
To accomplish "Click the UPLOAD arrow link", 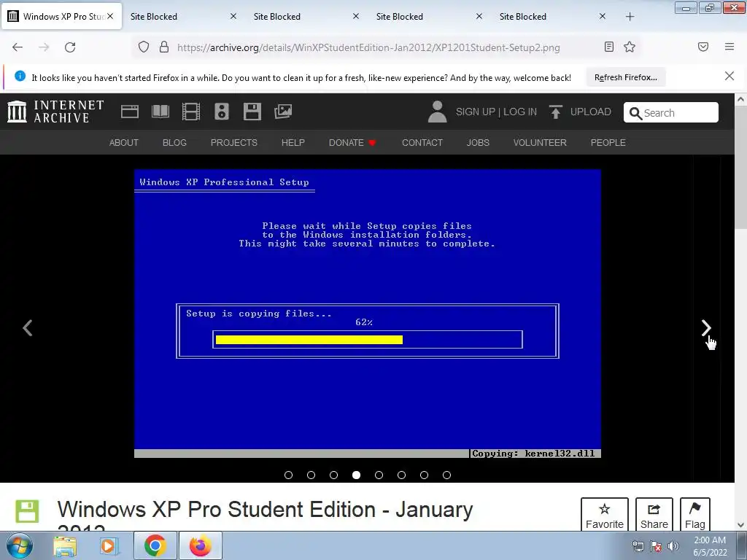I will pyautogui.click(x=580, y=112).
